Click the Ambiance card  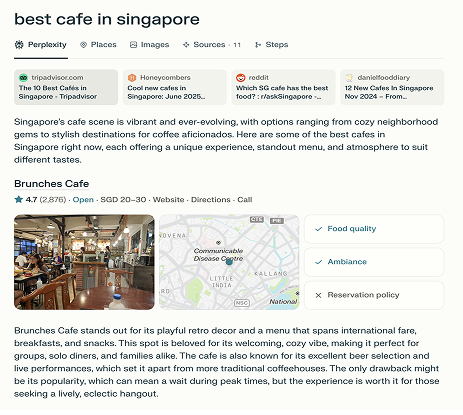[x=374, y=262]
